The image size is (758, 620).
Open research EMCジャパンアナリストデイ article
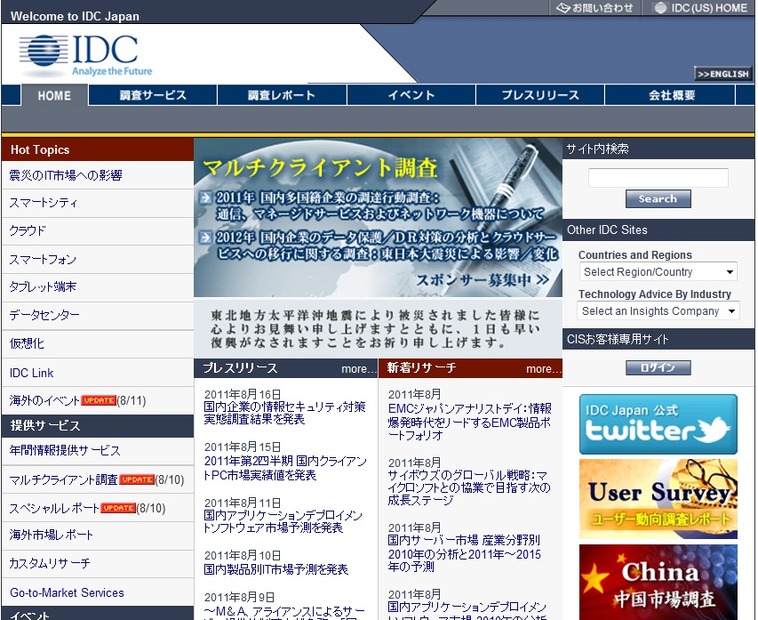[469, 421]
